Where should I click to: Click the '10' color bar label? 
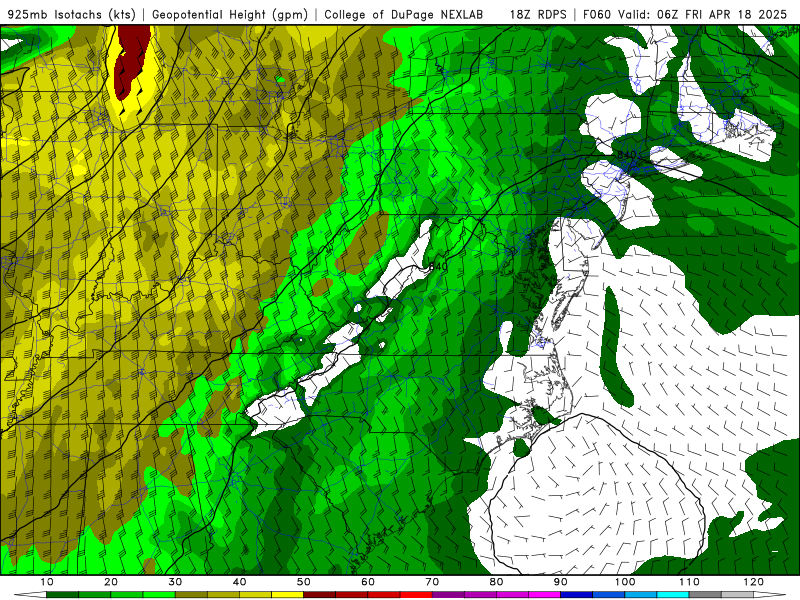(46, 582)
